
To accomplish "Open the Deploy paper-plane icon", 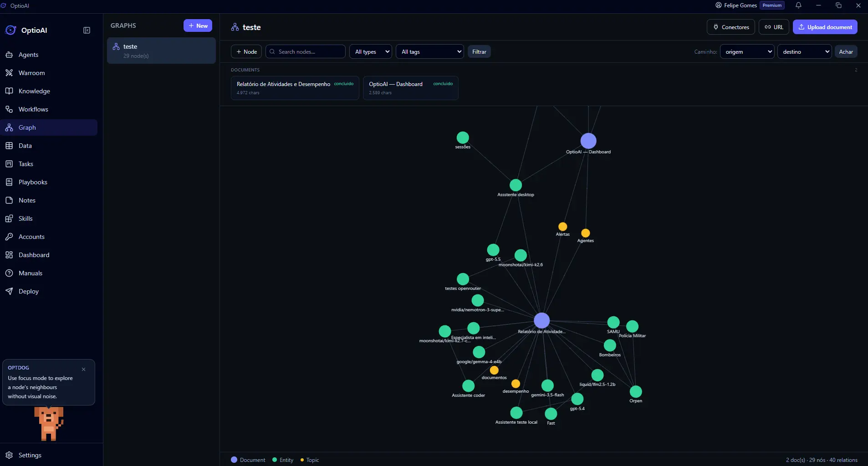I will click(9, 291).
